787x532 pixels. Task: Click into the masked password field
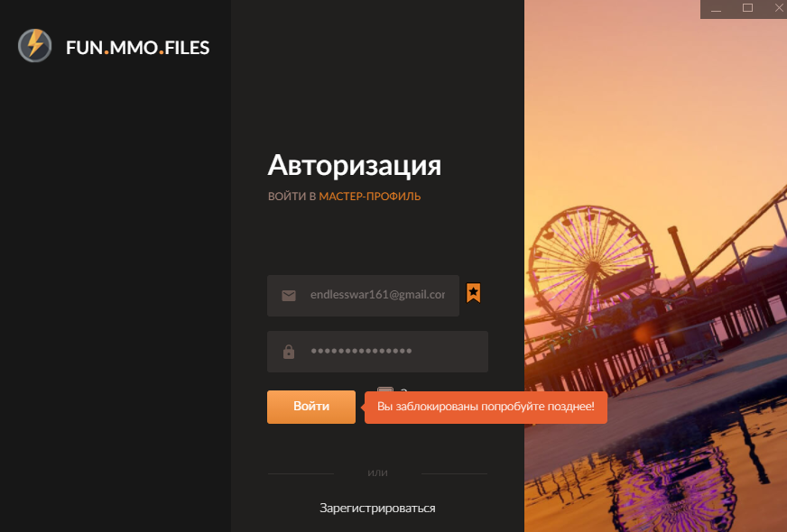[388, 352]
